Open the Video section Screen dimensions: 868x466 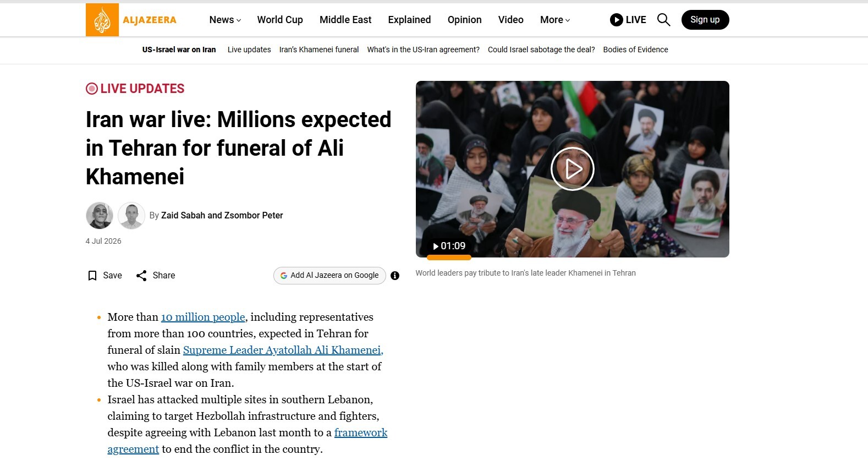(510, 20)
